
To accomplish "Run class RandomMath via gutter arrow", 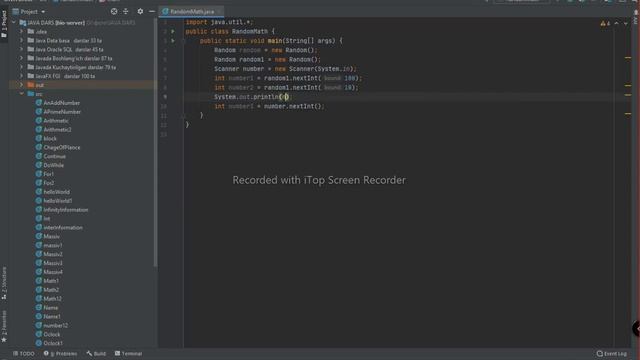I will (x=173, y=31).
